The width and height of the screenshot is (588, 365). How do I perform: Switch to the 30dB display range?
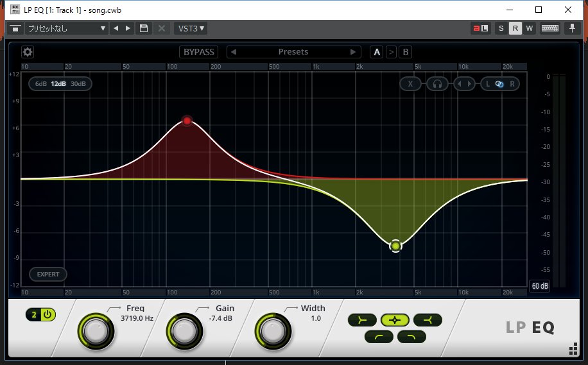(78, 83)
